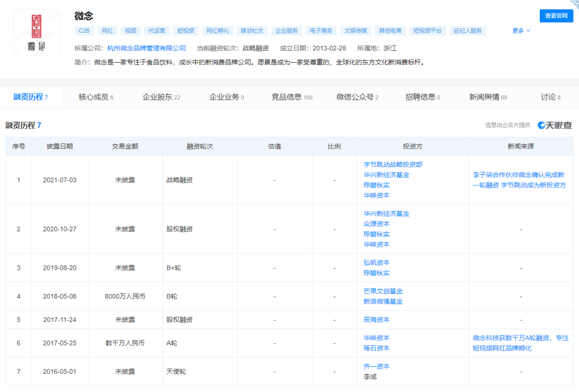Open investor 众源资本 link
This screenshot has height=392, width=579.
pyautogui.click(x=376, y=224)
